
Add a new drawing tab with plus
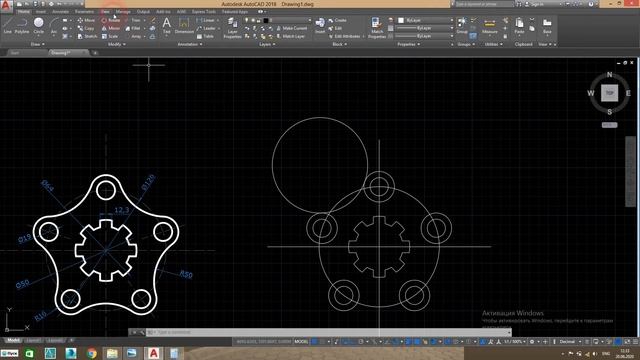95,53
